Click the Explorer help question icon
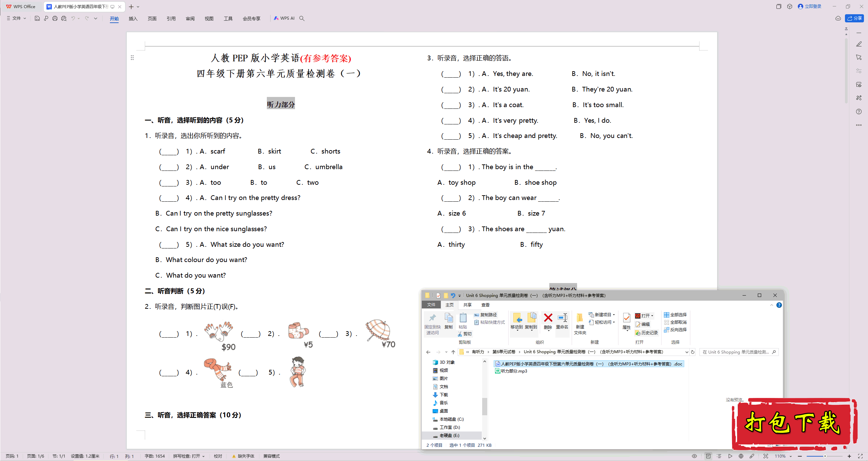This screenshot has height=461, width=868. click(779, 305)
